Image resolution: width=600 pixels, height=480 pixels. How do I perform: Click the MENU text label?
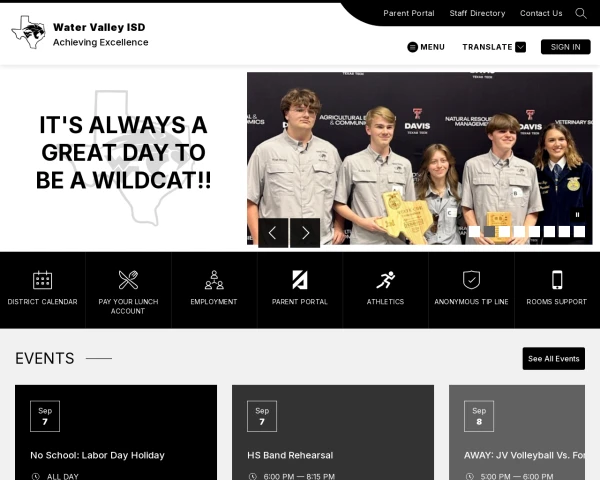coord(432,47)
